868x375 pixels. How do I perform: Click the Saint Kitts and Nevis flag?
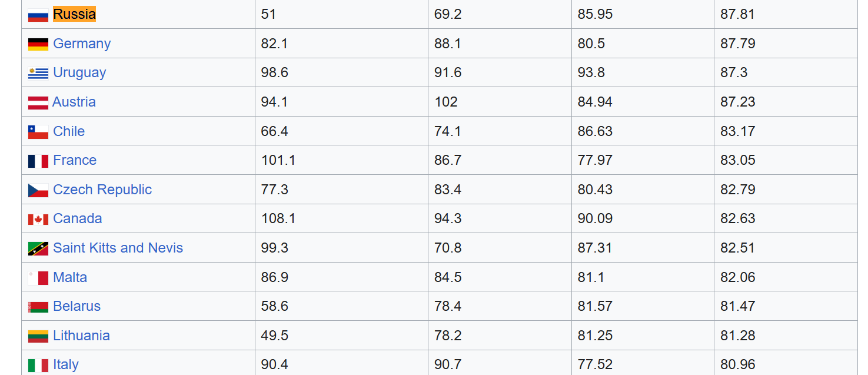[38, 248]
